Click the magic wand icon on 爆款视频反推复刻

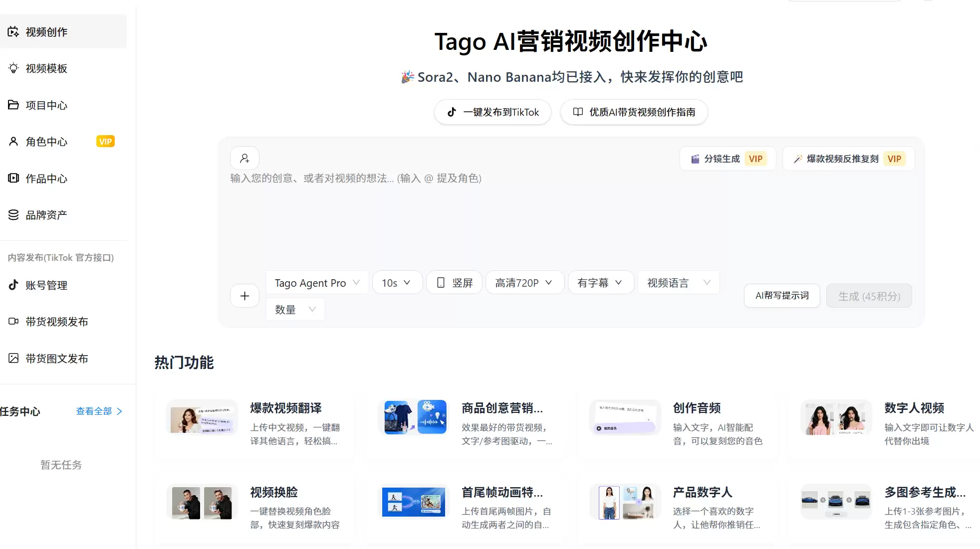click(798, 159)
